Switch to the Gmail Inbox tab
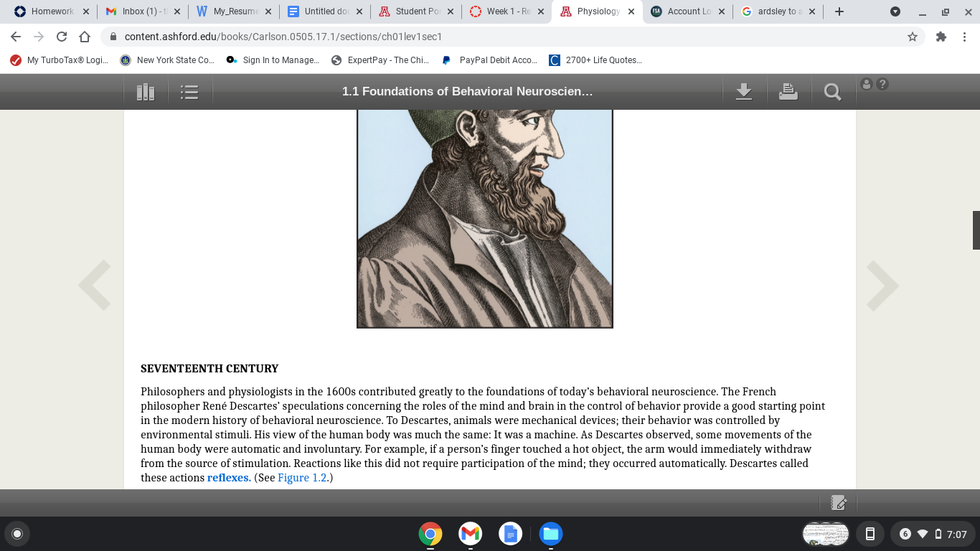 click(142, 11)
